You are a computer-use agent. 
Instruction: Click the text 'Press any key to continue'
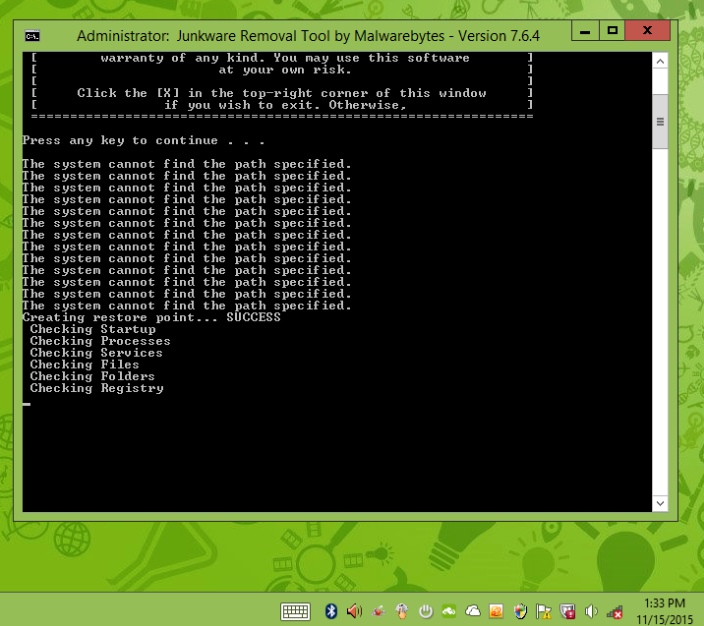120,141
